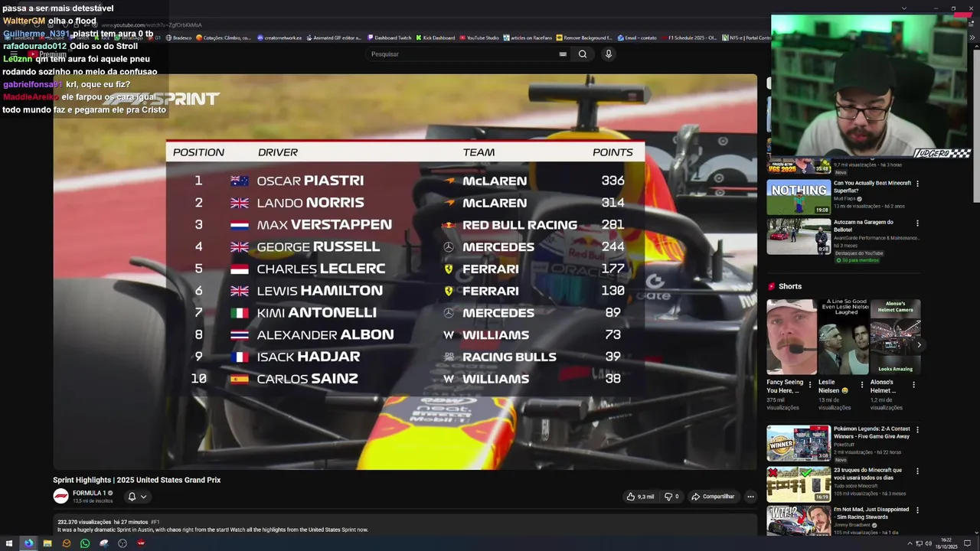Open the video title Sprint Highlights 2025 United States Grand Prix
The height and width of the screenshot is (551, 980).
tap(136, 480)
